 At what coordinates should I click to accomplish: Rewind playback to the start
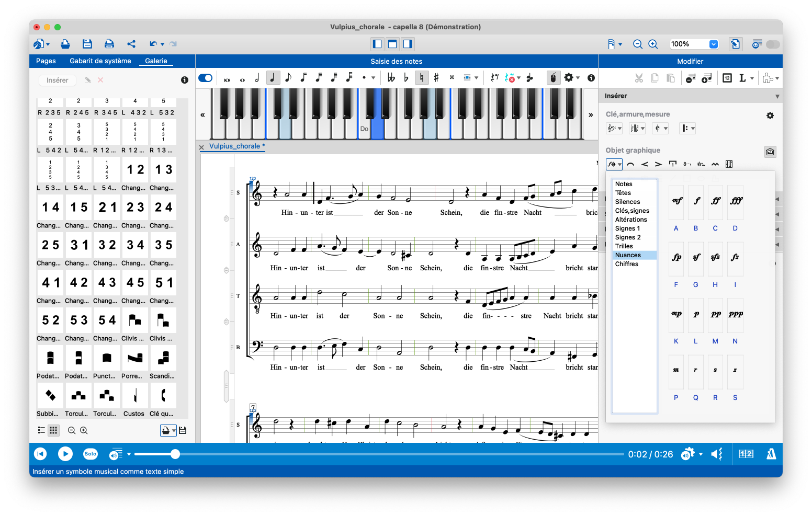pyautogui.click(x=40, y=454)
